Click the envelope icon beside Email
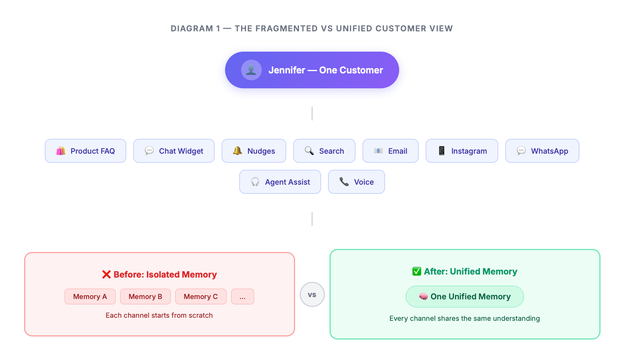 click(x=378, y=151)
